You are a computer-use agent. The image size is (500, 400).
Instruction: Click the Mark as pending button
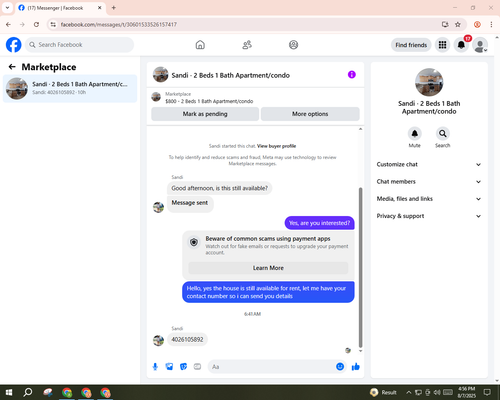pyautogui.click(x=205, y=114)
